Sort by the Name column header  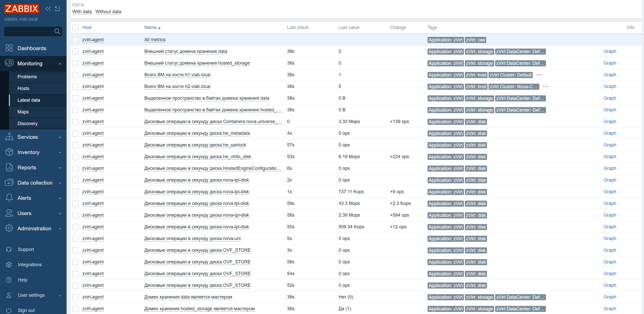point(152,27)
